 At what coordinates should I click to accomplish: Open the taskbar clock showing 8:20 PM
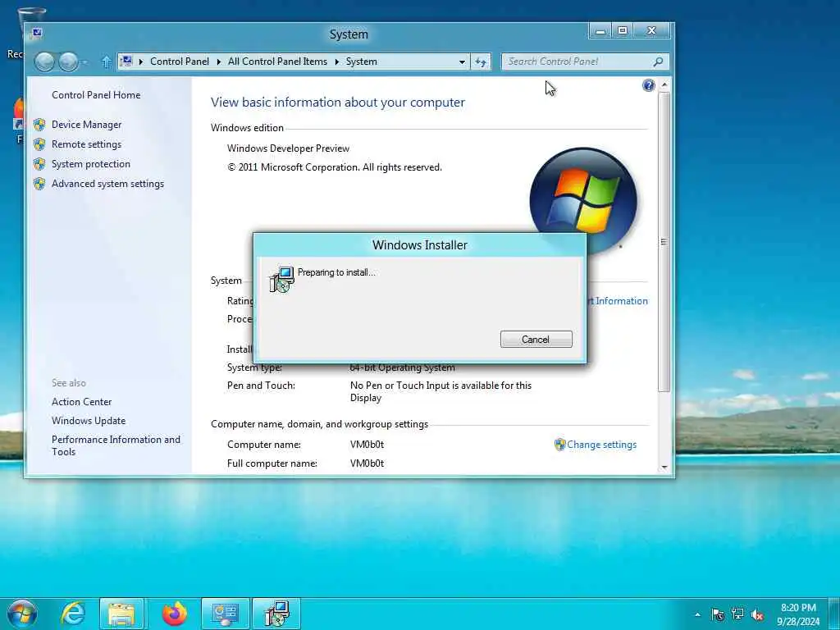click(798, 614)
